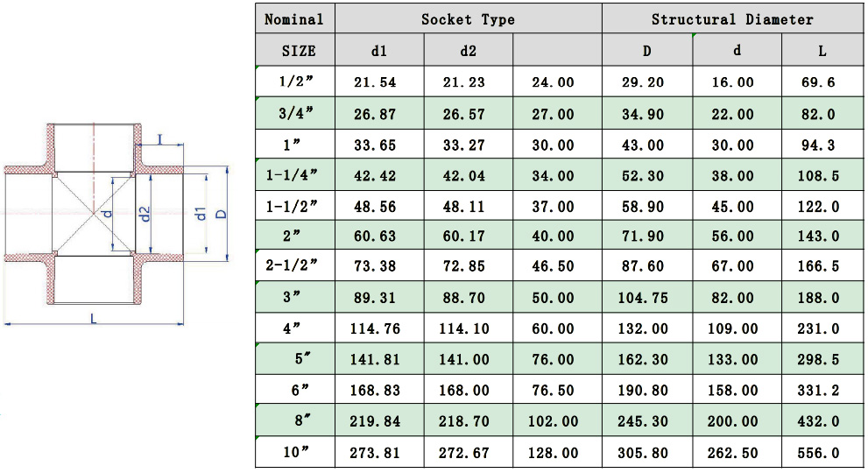Click the 1/2" nominal size cell
This screenshot has width=868, height=473.
pos(296,82)
